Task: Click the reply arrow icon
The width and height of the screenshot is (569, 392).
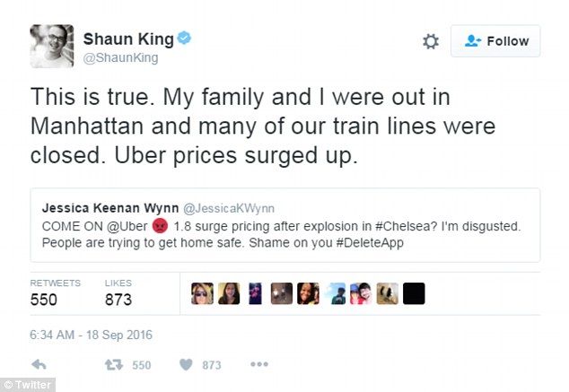Action: (x=39, y=365)
